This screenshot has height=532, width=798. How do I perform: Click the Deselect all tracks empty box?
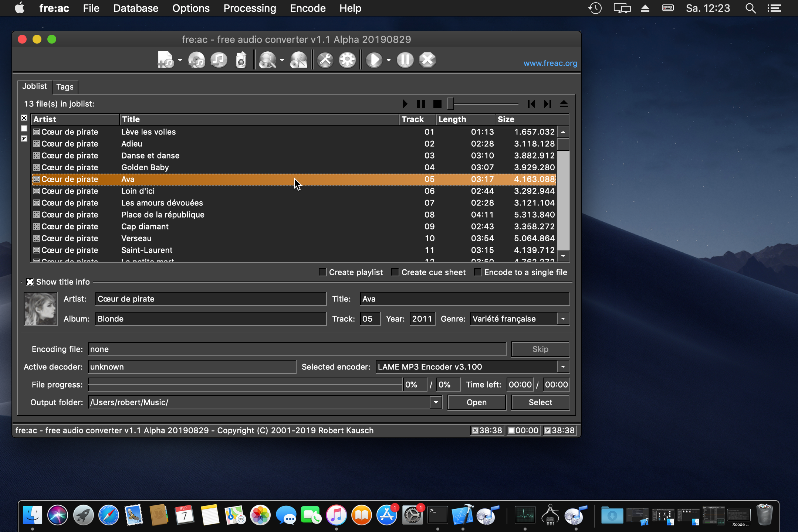(24, 128)
